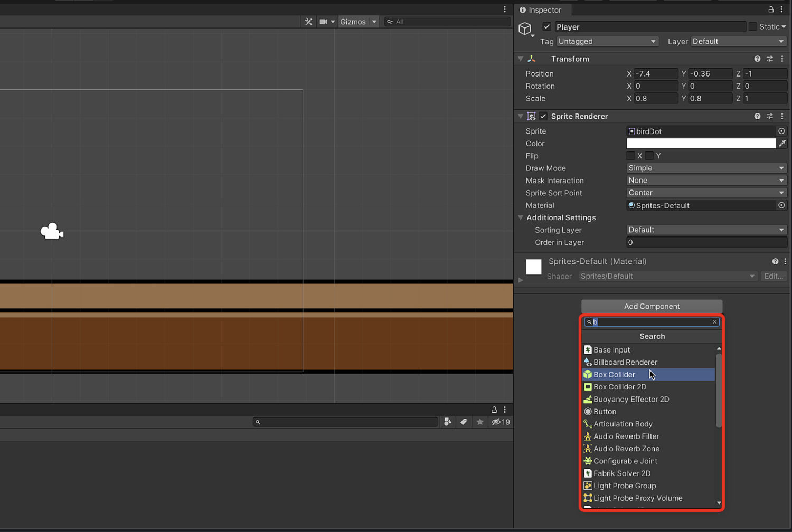Click the white Color swatch
This screenshot has width=792, height=532.
(x=701, y=144)
